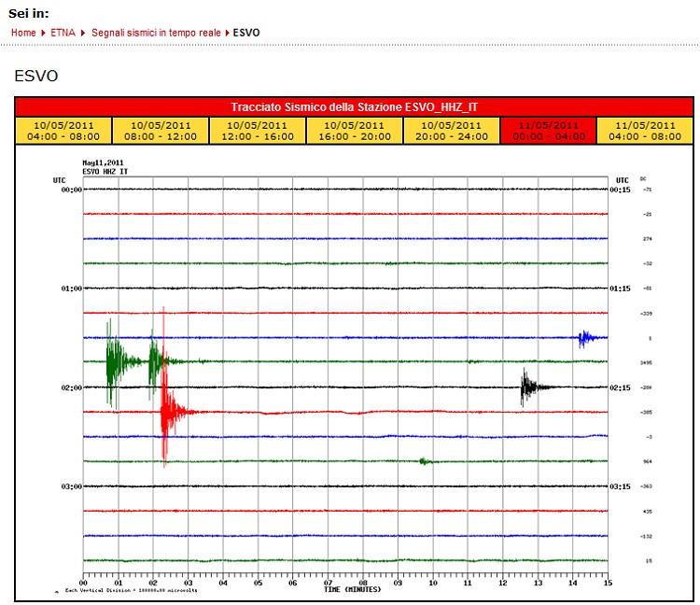Click the 03:15 right axis label
700x605 pixels.
coord(620,486)
